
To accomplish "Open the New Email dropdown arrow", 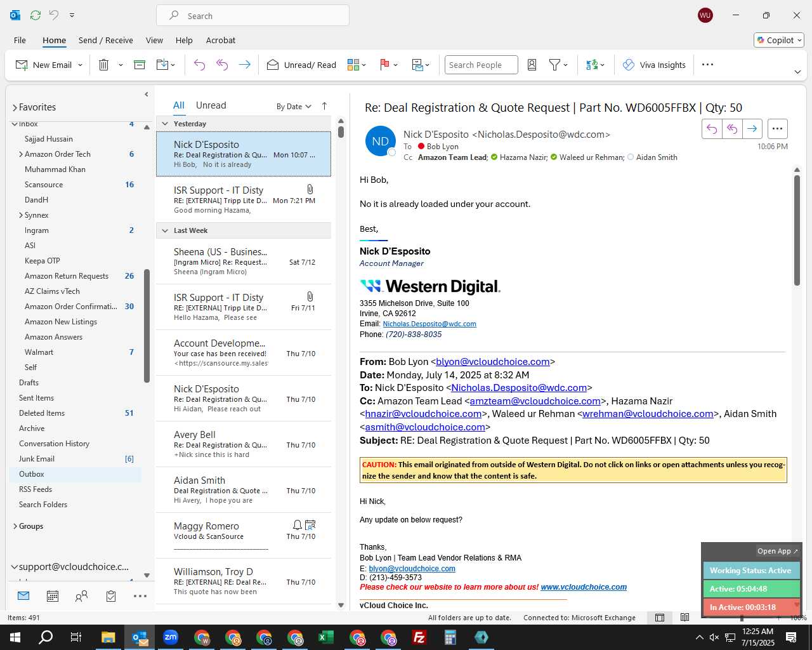I will 80,65.
